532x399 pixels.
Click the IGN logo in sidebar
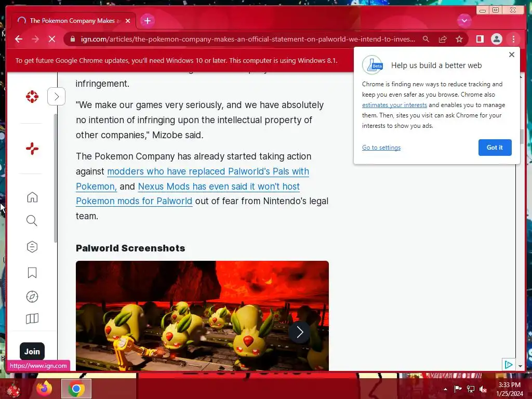[32, 97]
